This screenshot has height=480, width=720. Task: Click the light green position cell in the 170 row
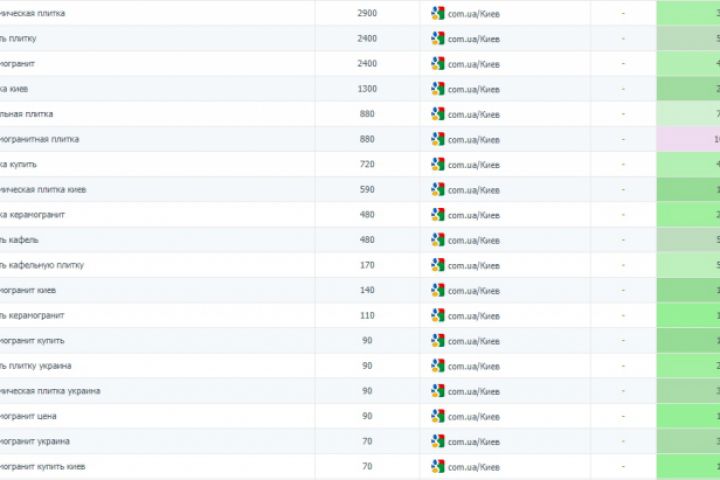tap(688, 265)
